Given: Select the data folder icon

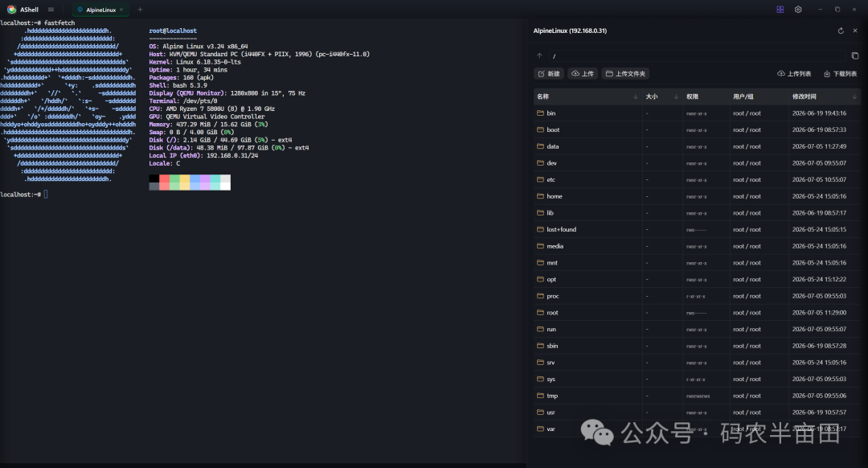Looking at the screenshot, I should [x=540, y=146].
